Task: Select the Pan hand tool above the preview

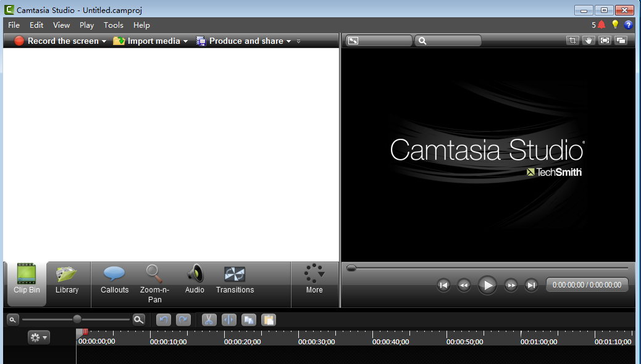Action: [x=589, y=40]
